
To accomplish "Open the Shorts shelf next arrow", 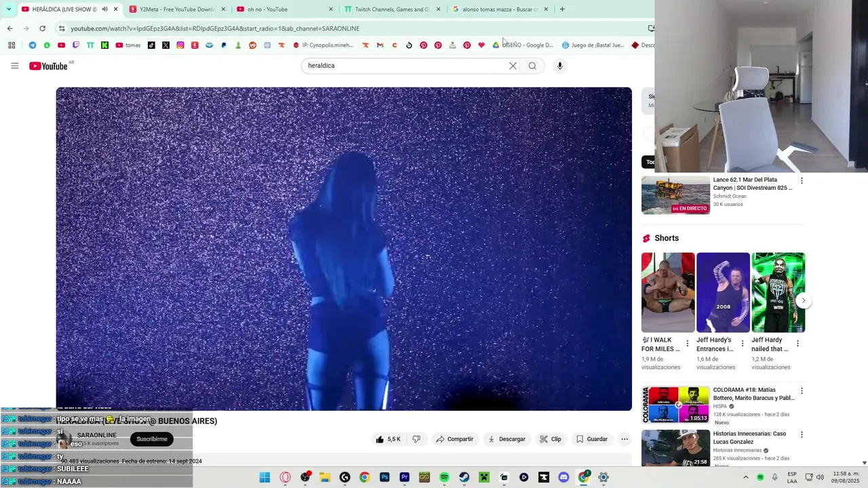I will pyautogui.click(x=803, y=300).
